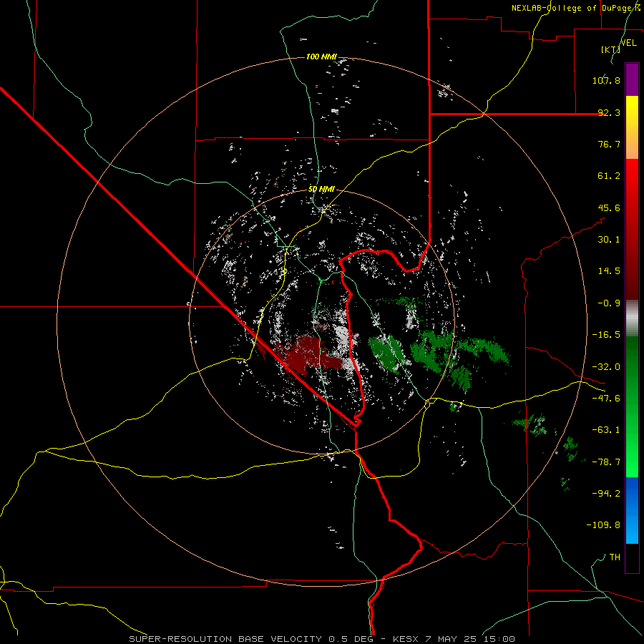
Task: Click the blue segment of the color bar
Action: (x=632, y=510)
